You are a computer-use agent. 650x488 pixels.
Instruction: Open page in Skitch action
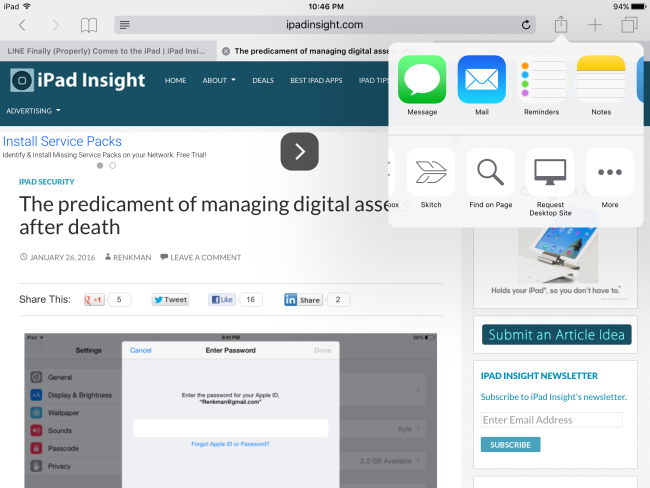click(x=431, y=172)
